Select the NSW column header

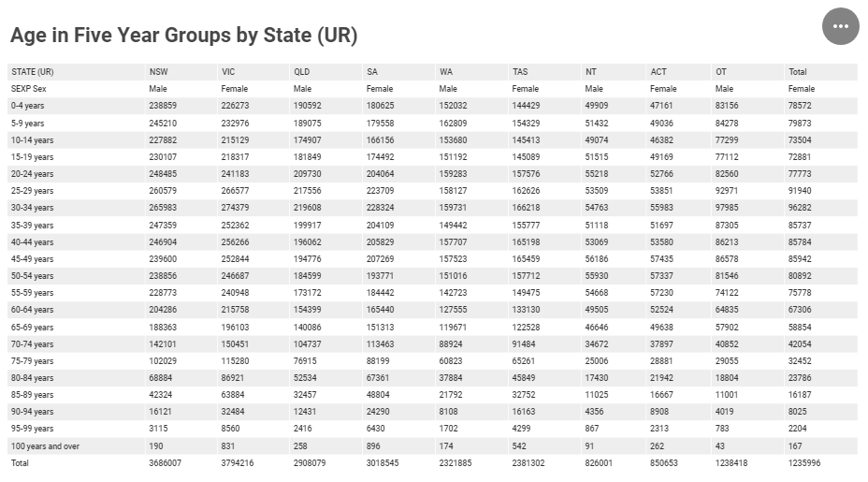click(x=158, y=72)
